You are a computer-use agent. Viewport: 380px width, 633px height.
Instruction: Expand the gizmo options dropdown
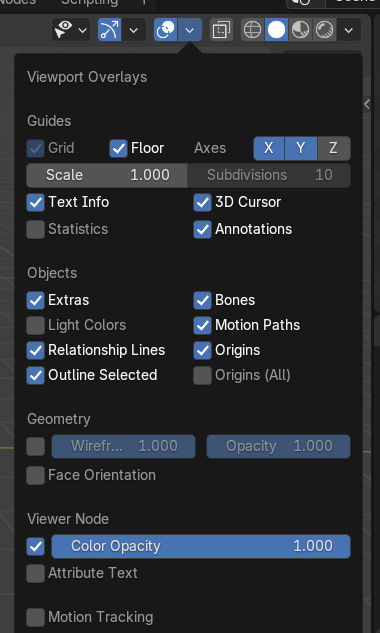134,30
